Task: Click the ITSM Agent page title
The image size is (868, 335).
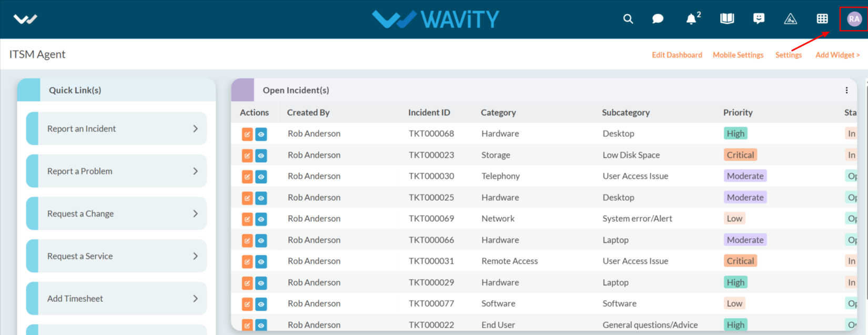Action: [x=37, y=54]
